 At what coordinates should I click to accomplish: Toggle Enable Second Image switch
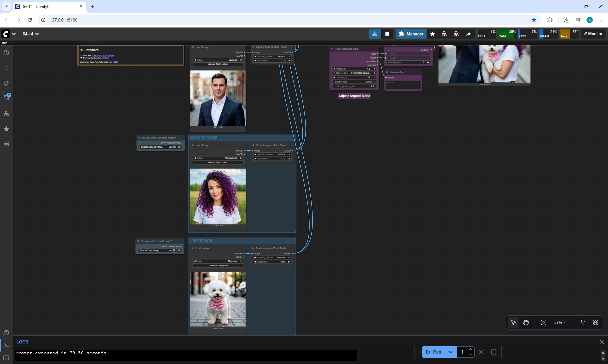[x=174, y=147]
